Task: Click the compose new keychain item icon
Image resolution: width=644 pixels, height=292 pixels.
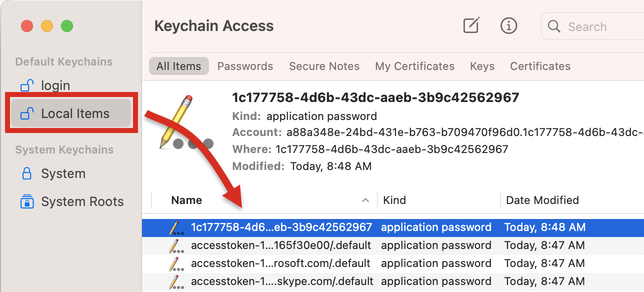Action: [471, 25]
